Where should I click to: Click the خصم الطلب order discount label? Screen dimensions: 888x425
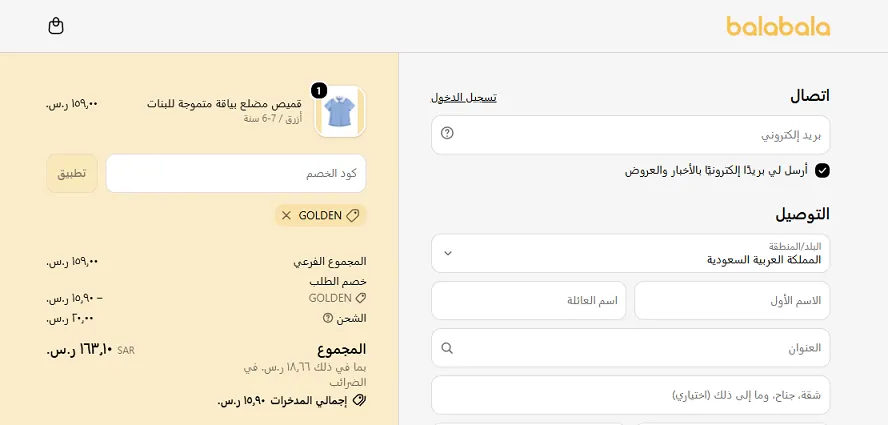(338, 282)
